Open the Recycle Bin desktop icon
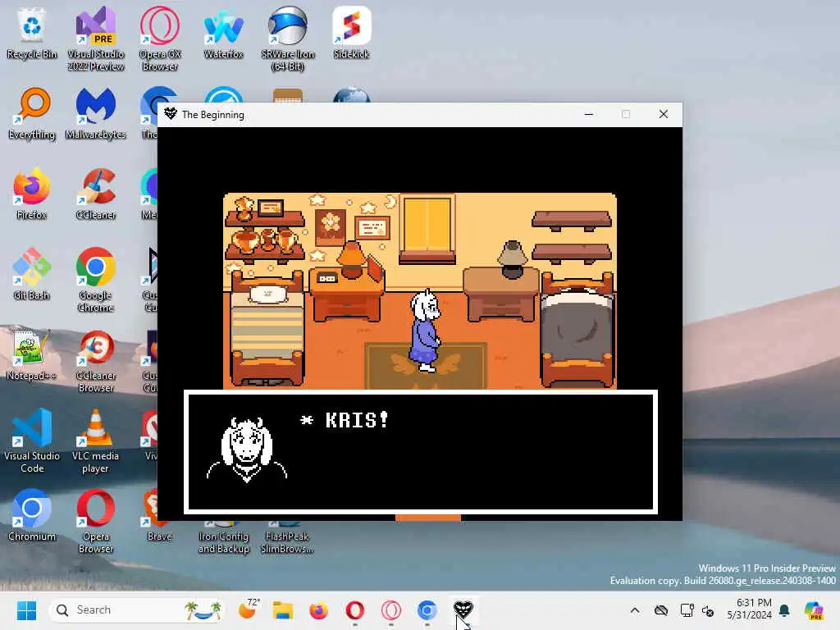The image size is (840, 630). tap(32, 33)
